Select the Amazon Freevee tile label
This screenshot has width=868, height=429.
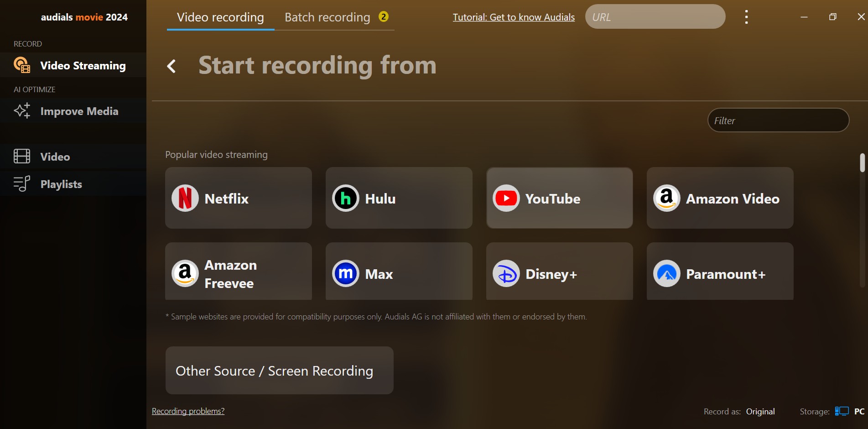tap(231, 274)
